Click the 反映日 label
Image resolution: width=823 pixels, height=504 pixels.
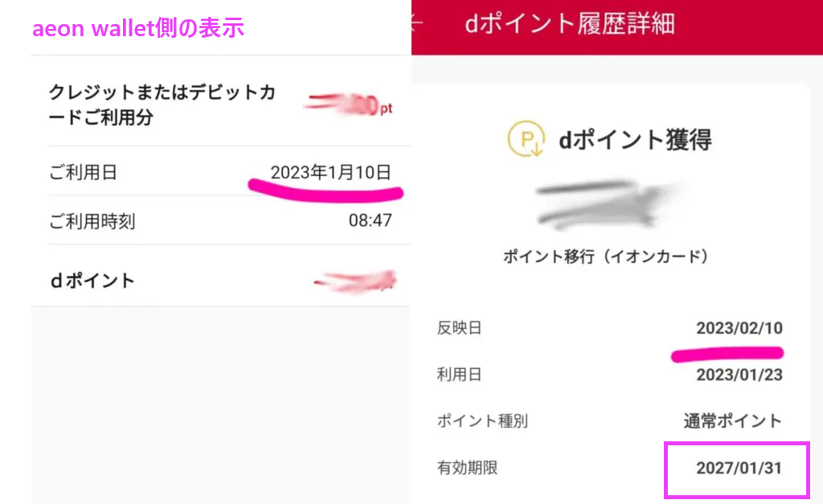coord(459,328)
